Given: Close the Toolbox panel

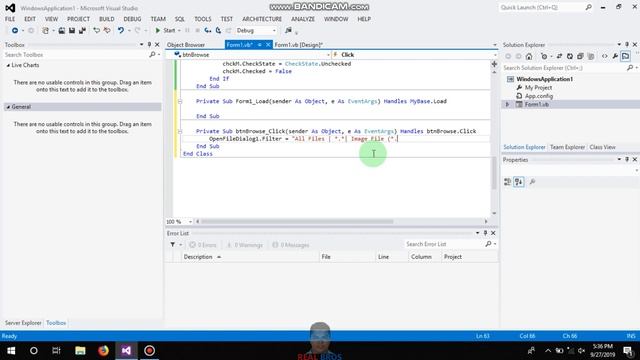Looking at the screenshot, I should click(157, 44).
